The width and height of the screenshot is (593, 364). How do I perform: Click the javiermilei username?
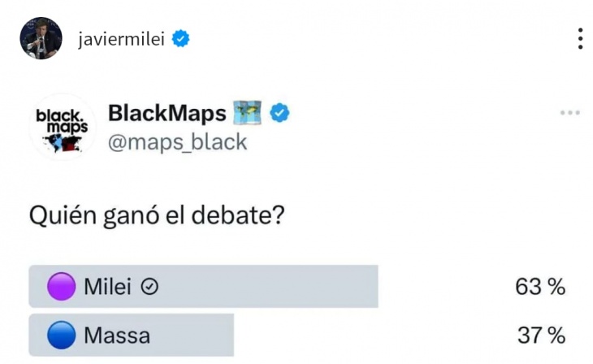tap(121, 39)
